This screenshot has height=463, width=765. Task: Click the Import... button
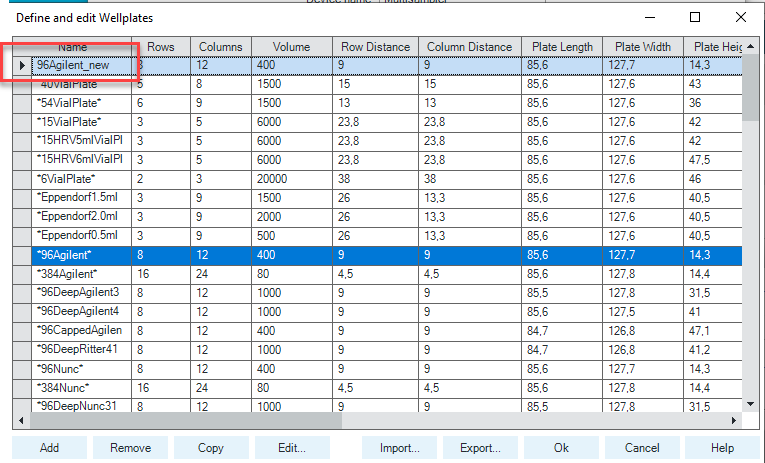click(x=399, y=447)
